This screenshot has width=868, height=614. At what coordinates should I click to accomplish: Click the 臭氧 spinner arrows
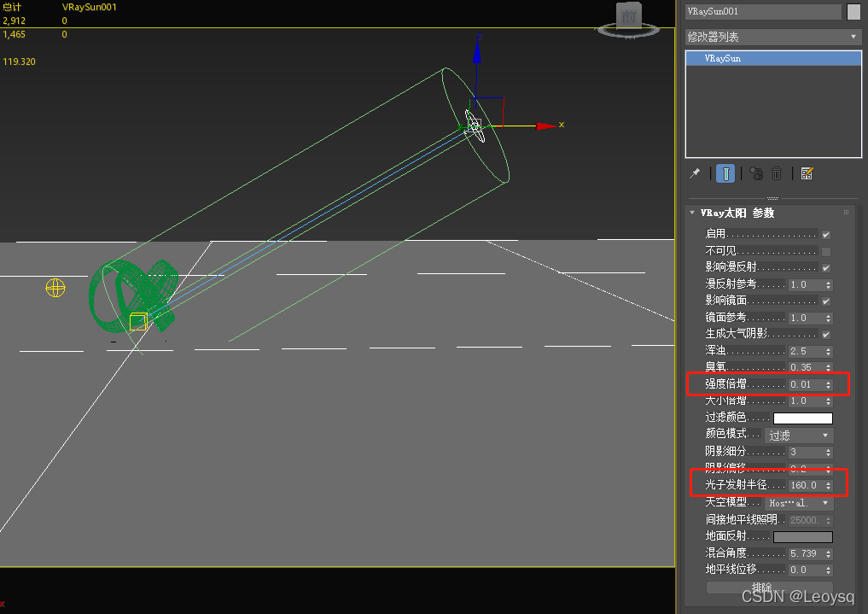click(x=829, y=367)
